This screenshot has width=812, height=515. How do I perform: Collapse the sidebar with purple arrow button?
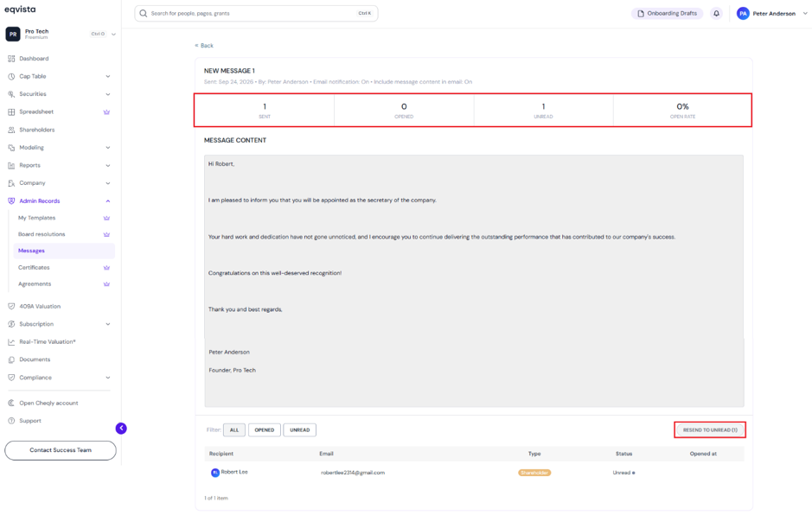point(121,428)
